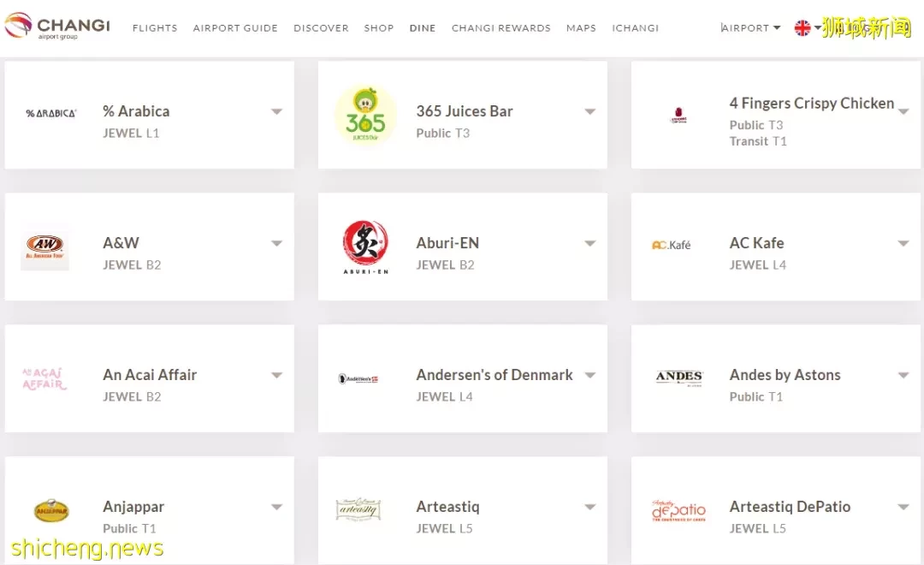Open the ICHANGI menu item
This screenshot has height=565, width=924.
[635, 27]
